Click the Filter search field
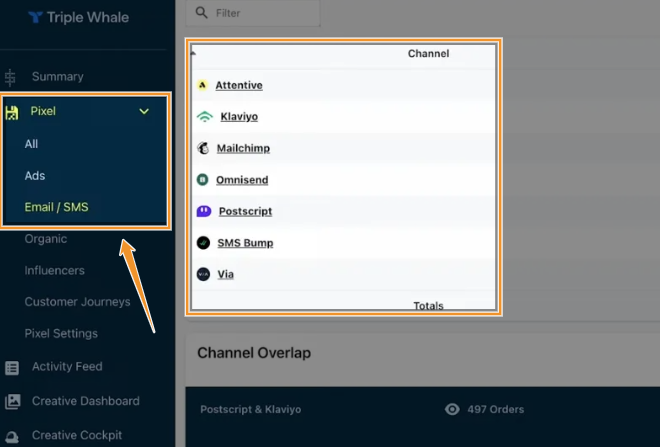This screenshot has height=447, width=660. coord(260,13)
